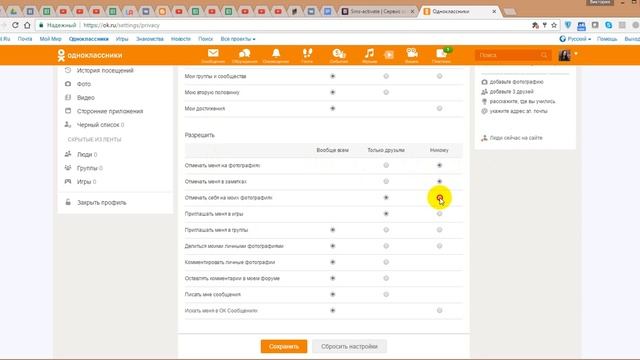Click Новости in top portal bar
The height and width of the screenshot is (360, 640).
(181, 39)
